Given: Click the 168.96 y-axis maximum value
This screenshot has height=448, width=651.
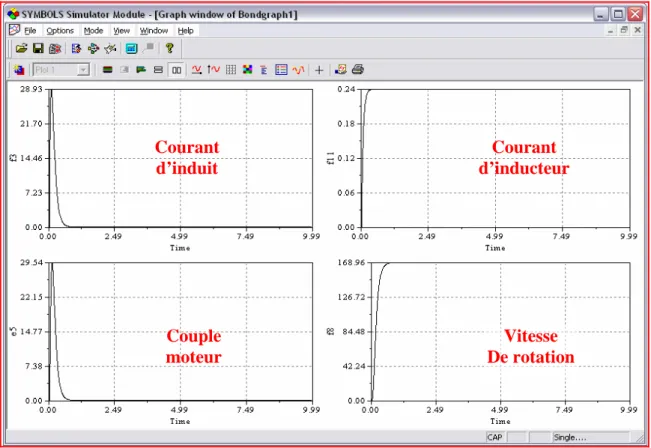Looking at the screenshot, I should 351,262.
